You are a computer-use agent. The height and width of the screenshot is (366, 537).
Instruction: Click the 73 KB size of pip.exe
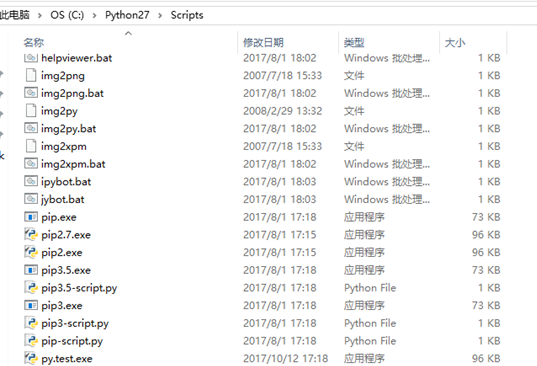point(486,217)
